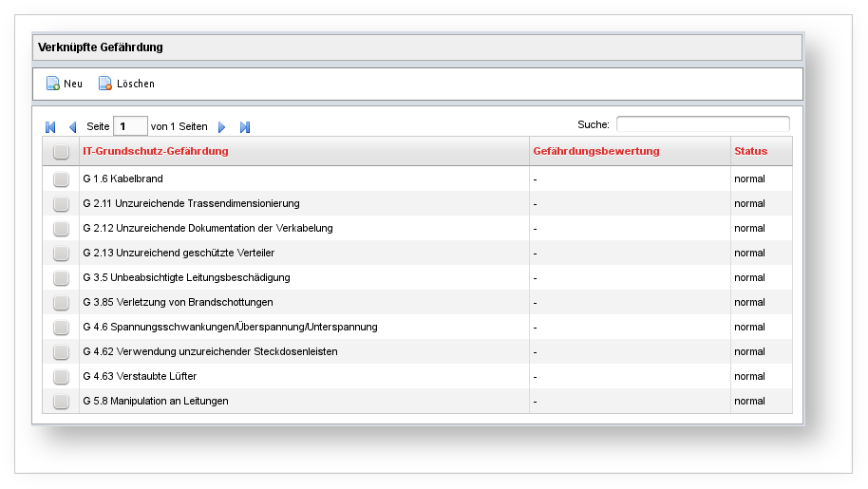Click the Neu (new) document icon
The image size is (868, 489).
click(x=53, y=84)
